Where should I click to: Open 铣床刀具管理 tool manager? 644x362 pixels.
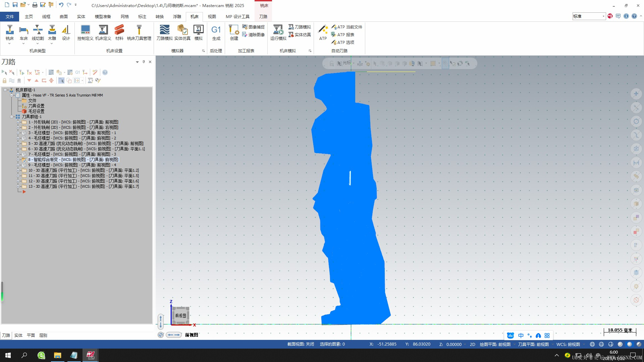[139, 31]
